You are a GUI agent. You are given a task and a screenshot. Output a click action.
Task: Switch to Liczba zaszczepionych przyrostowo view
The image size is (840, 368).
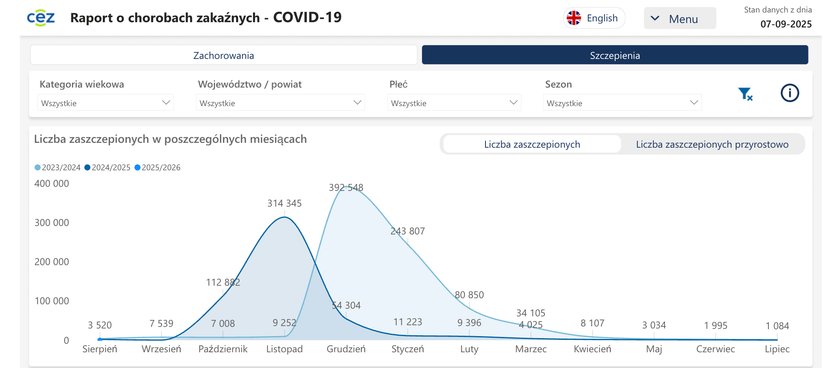click(x=712, y=144)
